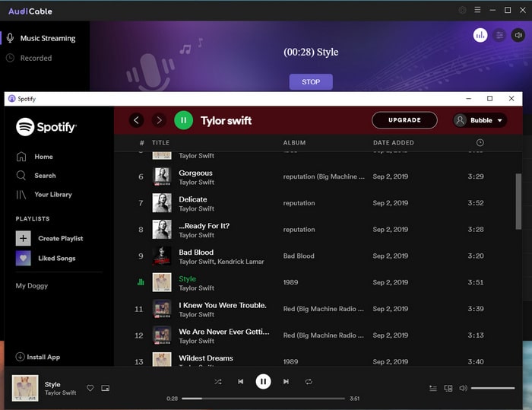Go to the previous track
The image size is (532, 410).
(240, 382)
